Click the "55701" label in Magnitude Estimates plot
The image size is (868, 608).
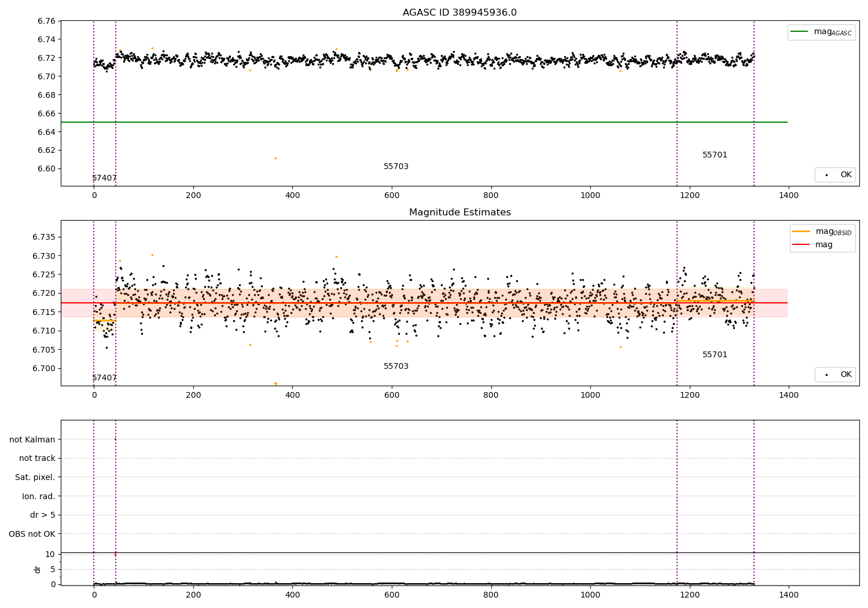tap(715, 355)
